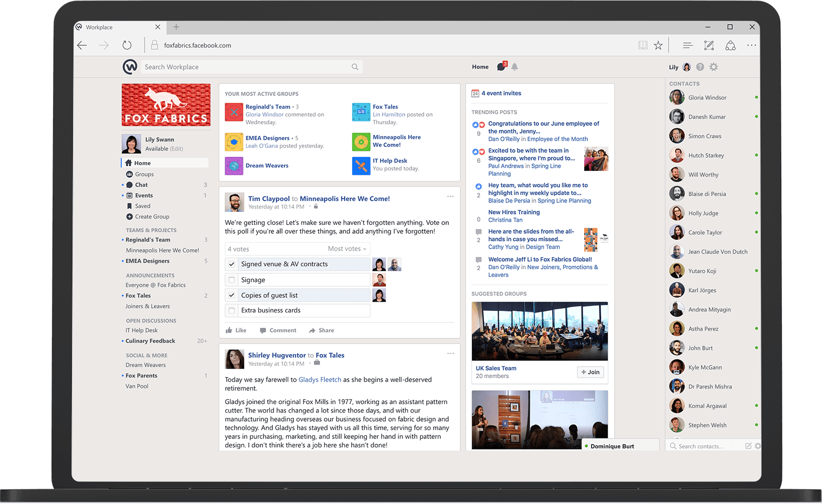
Task: Click Reginald's Team group icon
Action: (x=234, y=112)
